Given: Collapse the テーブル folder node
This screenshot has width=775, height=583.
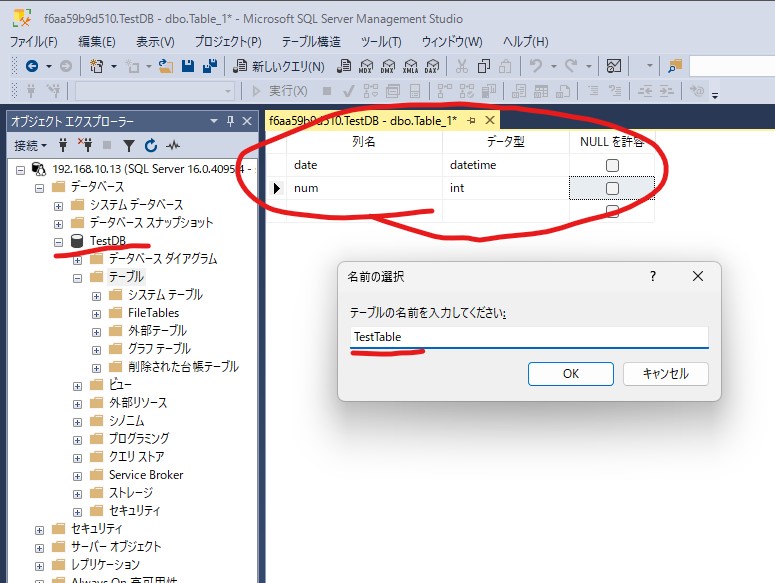Looking at the screenshot, I should pos(77,278).
